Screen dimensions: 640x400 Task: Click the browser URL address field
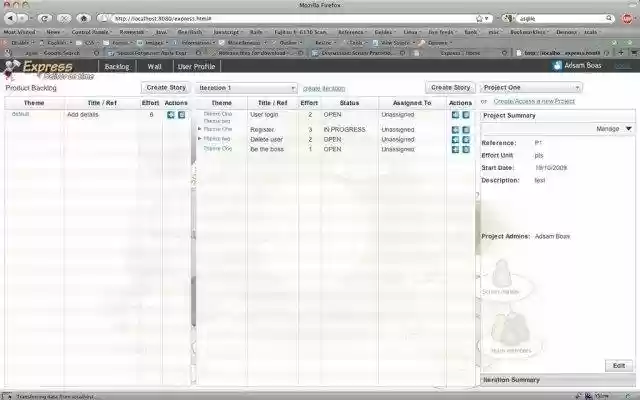coord(294,18)
